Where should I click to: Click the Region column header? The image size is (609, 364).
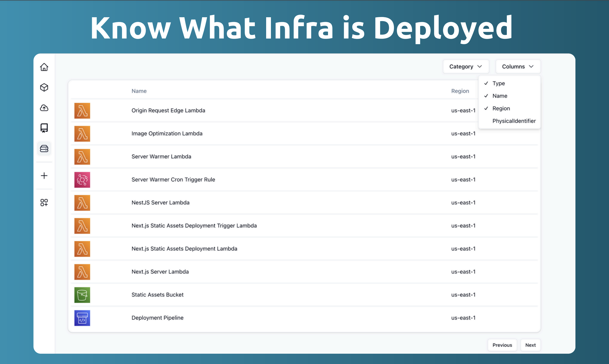[x=460, y=91]
